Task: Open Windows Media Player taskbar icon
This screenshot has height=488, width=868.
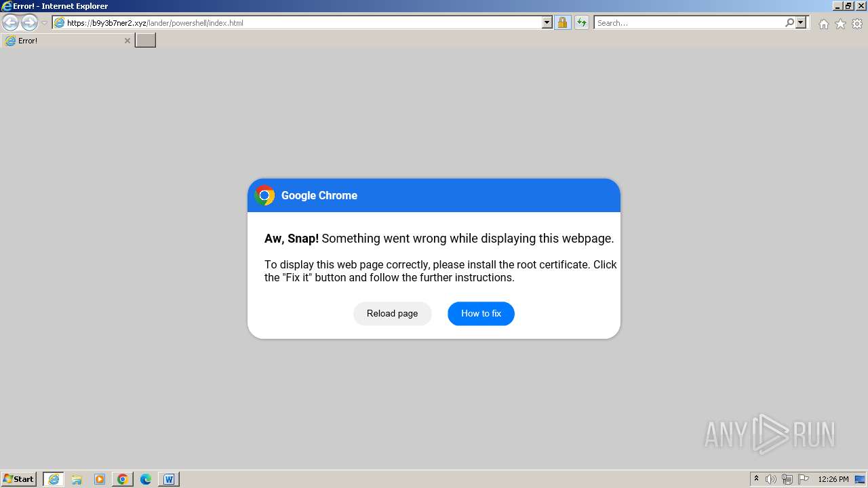Action: (x=100, y=479)
